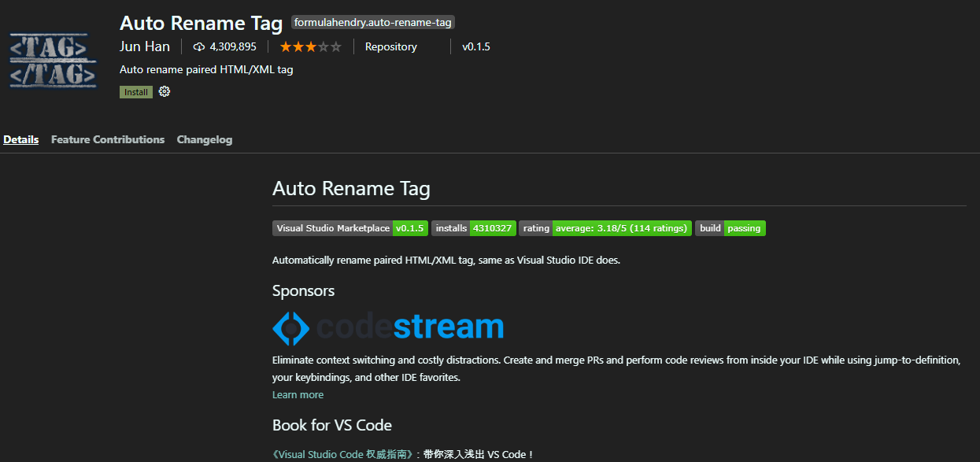Click the star rating in header
980x462 pixels.
point(310,46)
